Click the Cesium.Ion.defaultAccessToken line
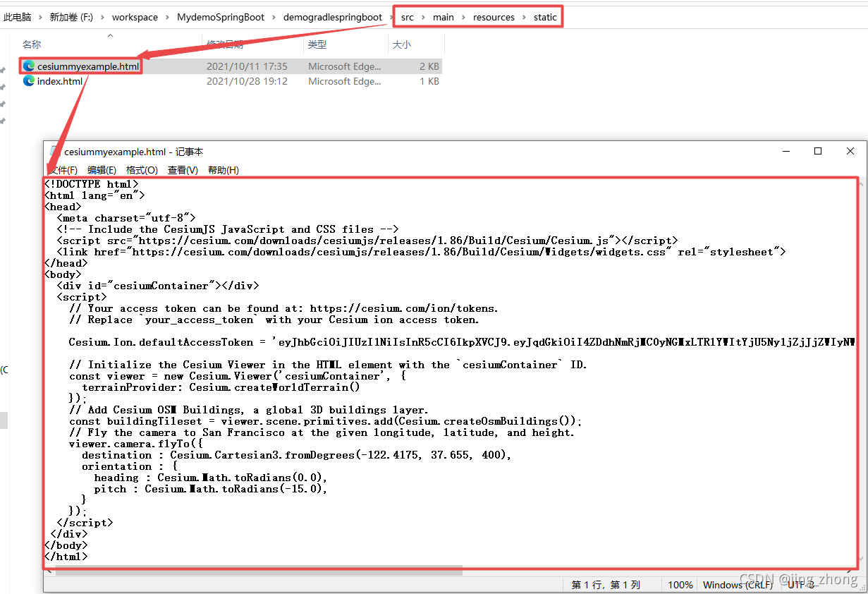Screen dimensions: 868x594 (x=462, y=342)
